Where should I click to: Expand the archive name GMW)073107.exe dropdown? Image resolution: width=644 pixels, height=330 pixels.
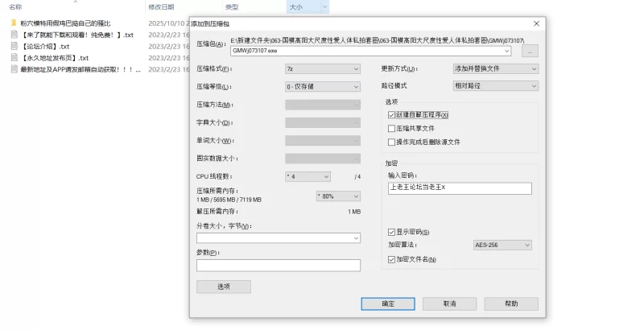(x=506, y=51)
